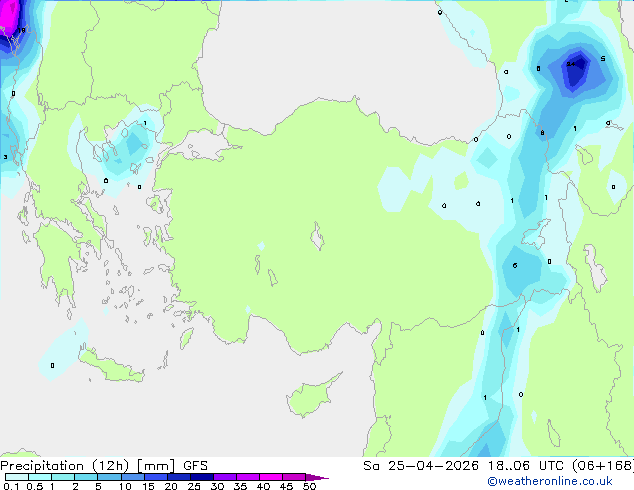Click the legend label '50'

[309, 486]
